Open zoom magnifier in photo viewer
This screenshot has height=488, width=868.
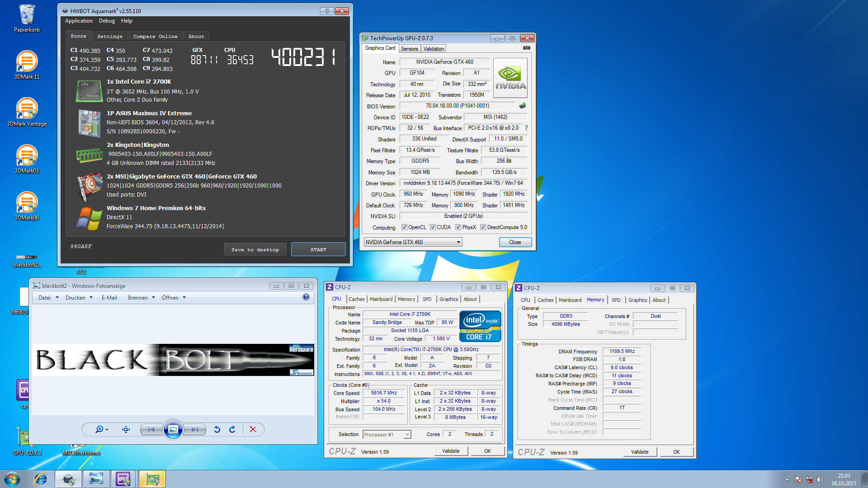[101, 429]
